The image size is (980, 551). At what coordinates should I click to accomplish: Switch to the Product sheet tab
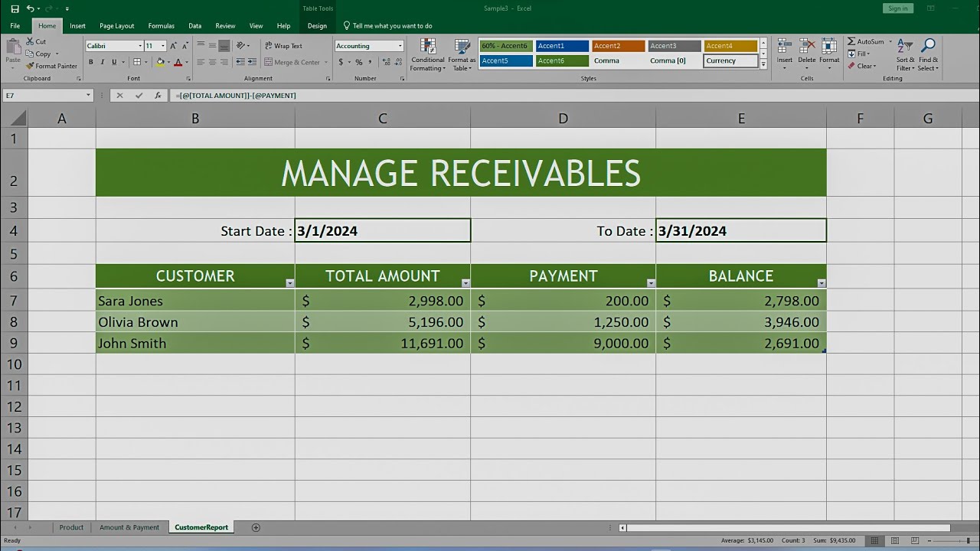[x=71, y=527]
